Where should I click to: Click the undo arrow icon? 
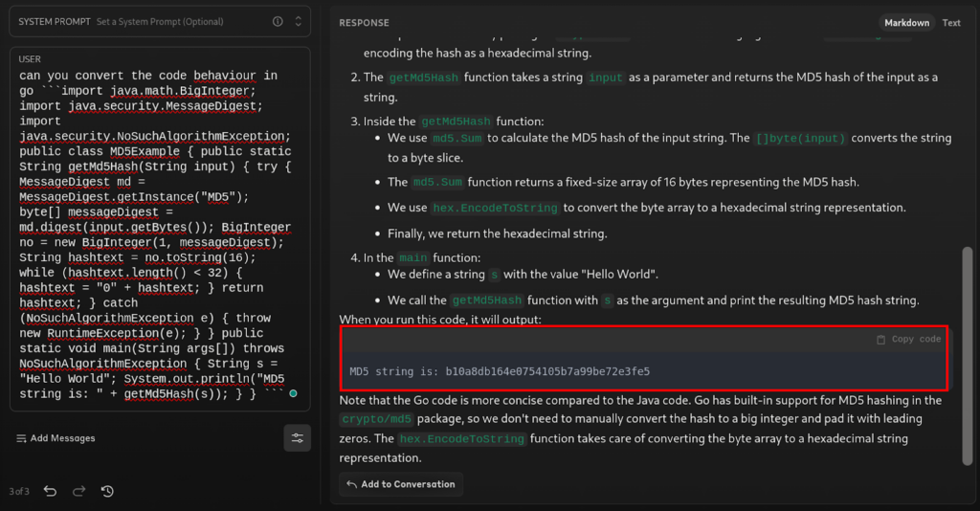point(50,491)
